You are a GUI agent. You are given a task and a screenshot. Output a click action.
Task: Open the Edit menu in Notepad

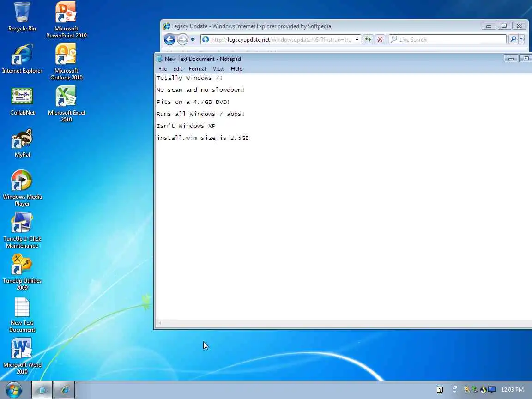point(178,69)
